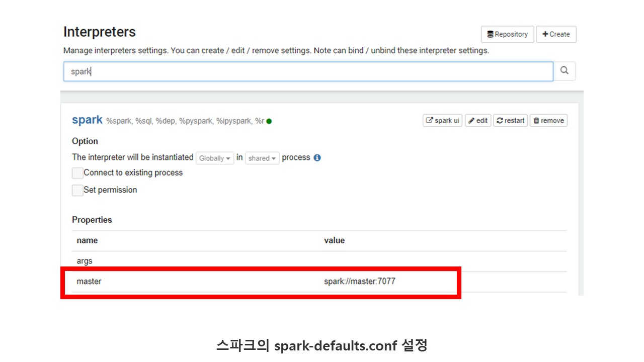Select the args property row name
Viewport: 644px width, 362px height.
pyautogui.click(x=85, y=261)
